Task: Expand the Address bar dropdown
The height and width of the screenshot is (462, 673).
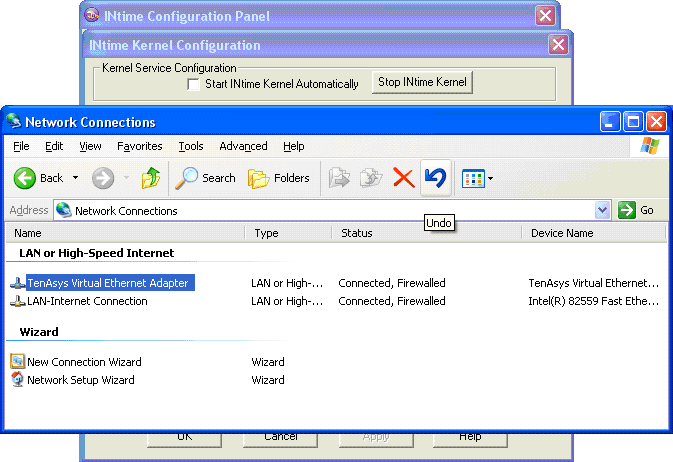Action: pos(602,210)
